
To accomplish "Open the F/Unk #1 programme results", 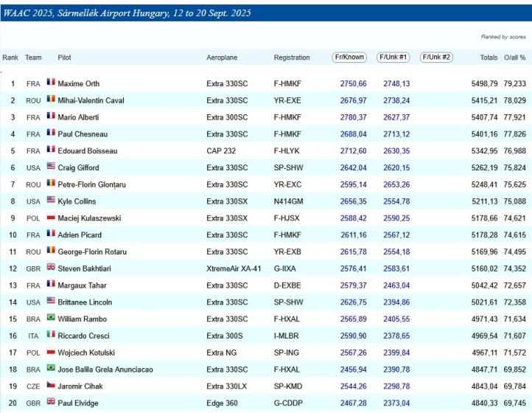I will click(394, 58).
